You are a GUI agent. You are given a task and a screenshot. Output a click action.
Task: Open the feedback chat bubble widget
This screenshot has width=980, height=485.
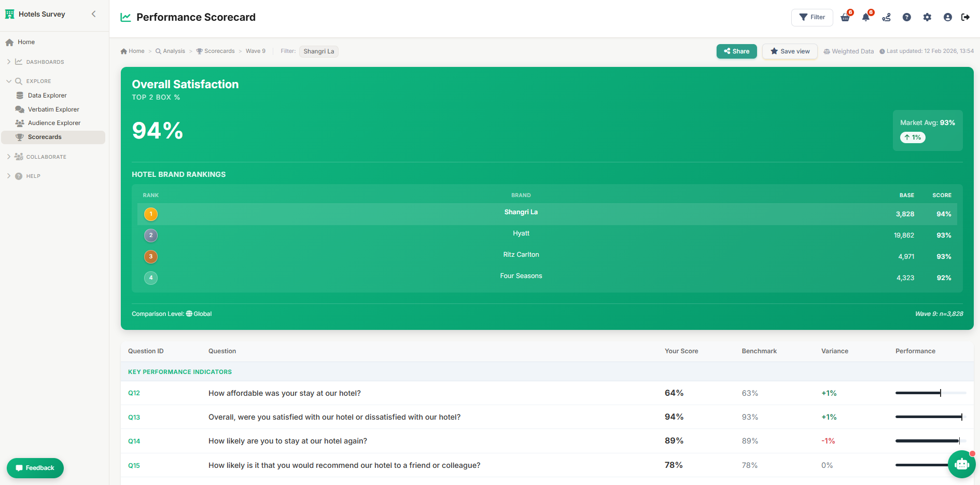coord(35,467)
